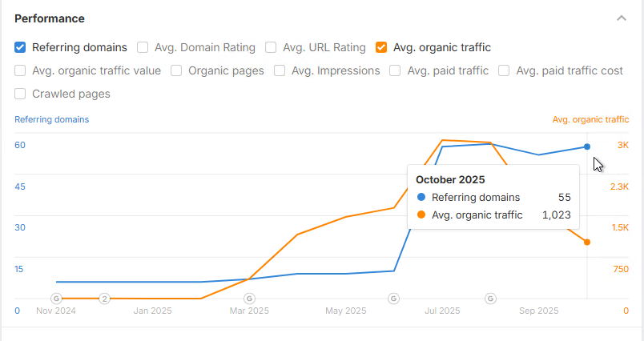
Task: Uncheck Referring domains checkbox
Action: click(20, 47)
